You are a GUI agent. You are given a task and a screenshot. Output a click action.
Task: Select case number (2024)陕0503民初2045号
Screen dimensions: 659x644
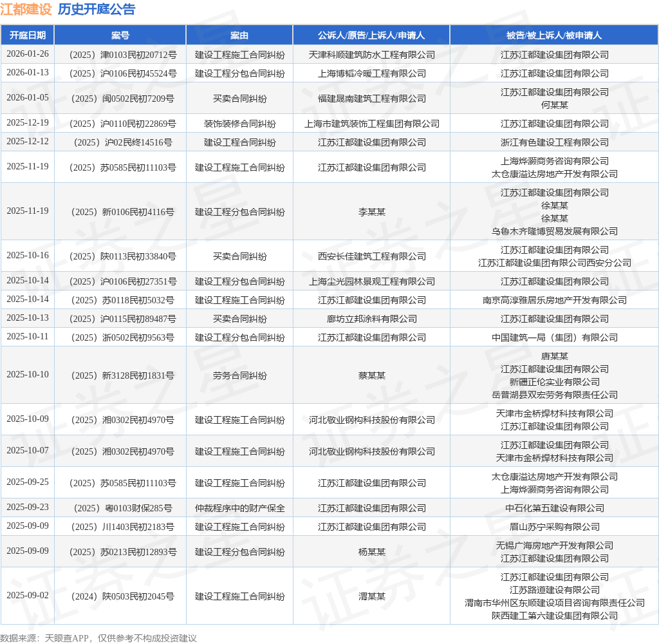coord(123,596)
